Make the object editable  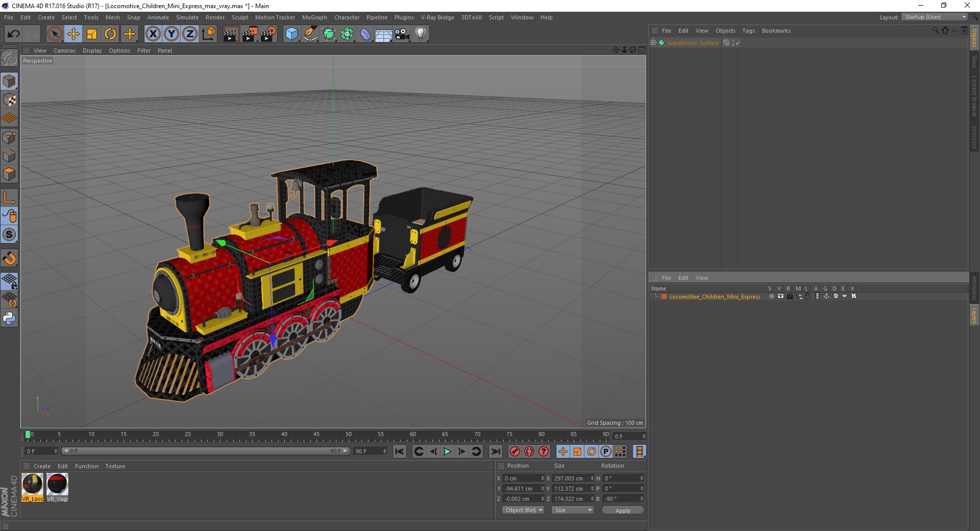coord(9,59)
